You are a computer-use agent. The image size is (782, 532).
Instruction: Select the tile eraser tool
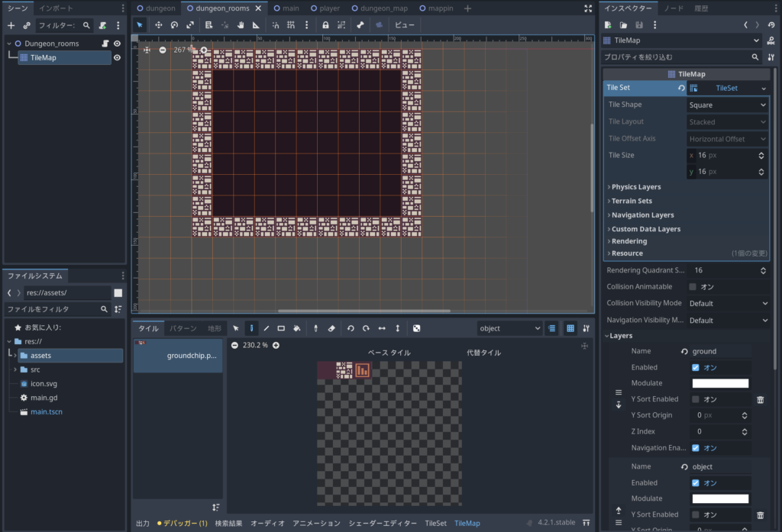tap(331, 328)
